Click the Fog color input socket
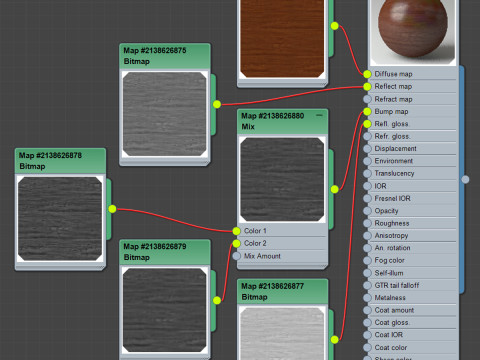480x360 pixels. pyautogui.click(x=367, y=260)
